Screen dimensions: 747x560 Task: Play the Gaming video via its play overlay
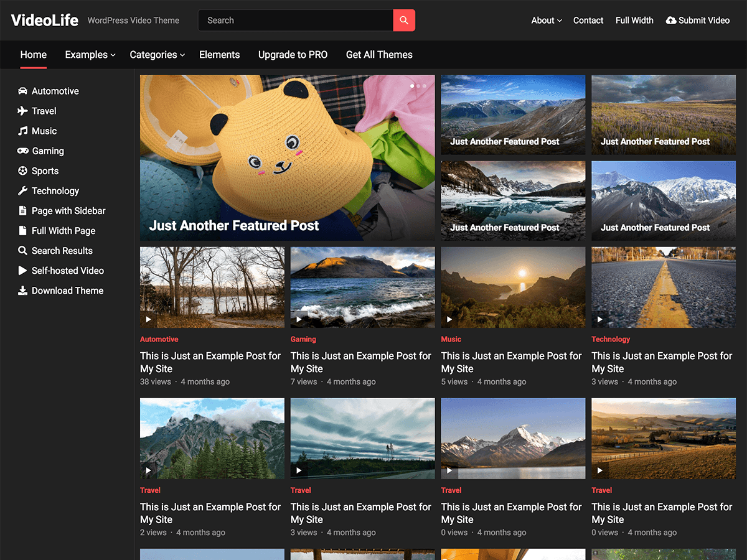point(299,319)
